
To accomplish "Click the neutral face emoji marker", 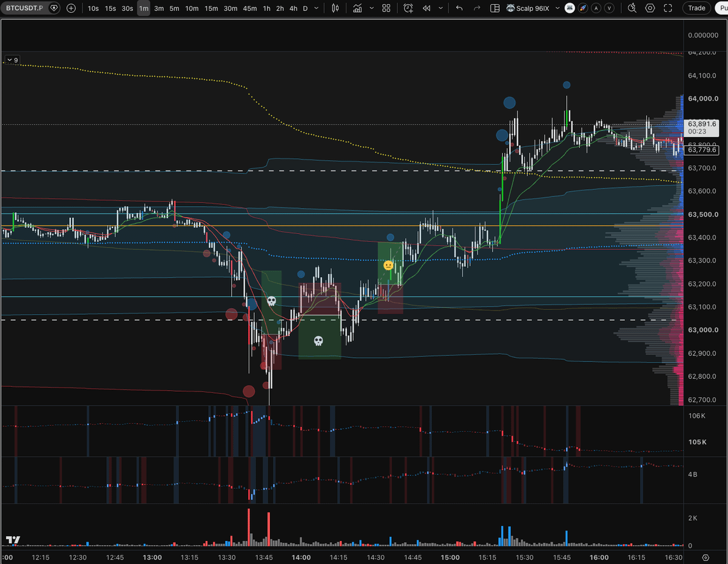I will coord(388,265).
